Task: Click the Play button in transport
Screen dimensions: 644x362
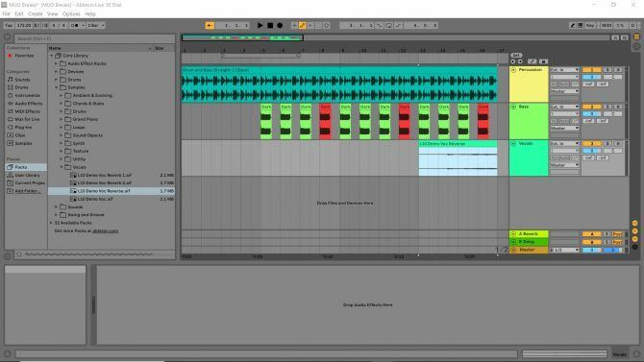Action: point(260,26)
